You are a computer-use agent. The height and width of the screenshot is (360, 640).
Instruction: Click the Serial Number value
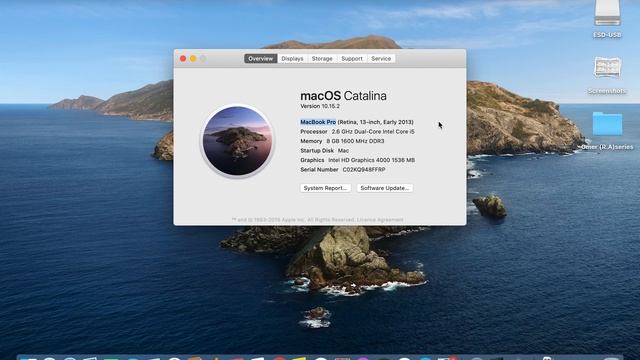coord(364,169)
